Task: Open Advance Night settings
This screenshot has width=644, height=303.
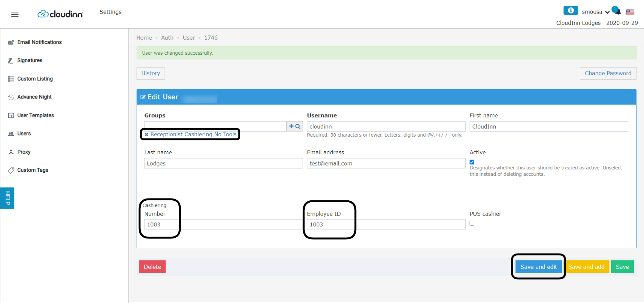Action: point(34,97)
